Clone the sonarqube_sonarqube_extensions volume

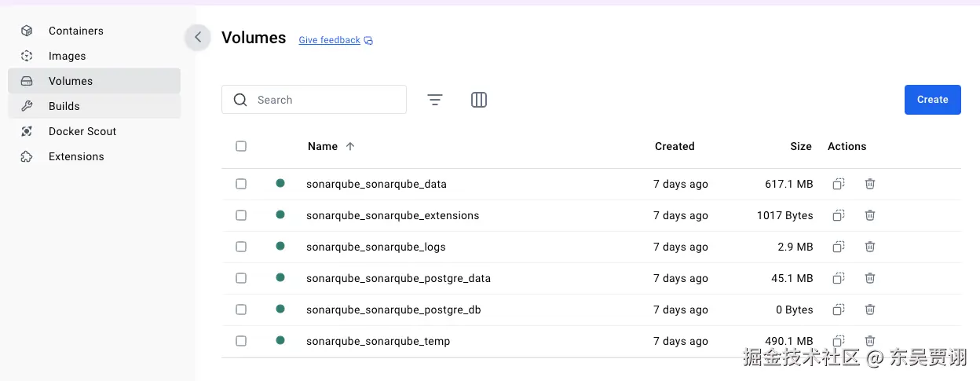pyautogui.click(x=839, y=215)
